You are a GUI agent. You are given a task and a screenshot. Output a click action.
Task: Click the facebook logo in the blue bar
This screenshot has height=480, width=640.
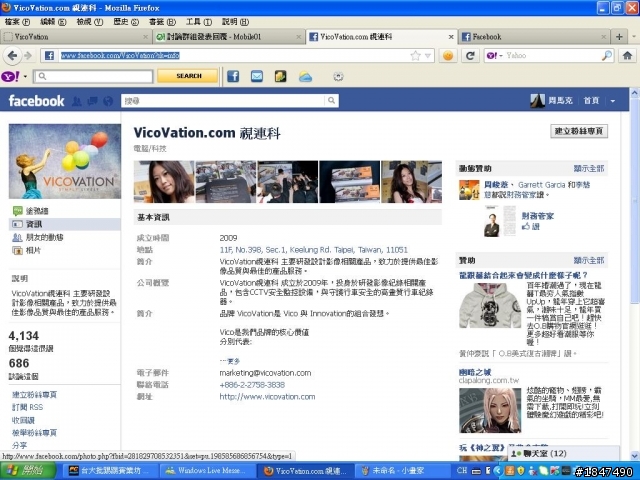36,101
